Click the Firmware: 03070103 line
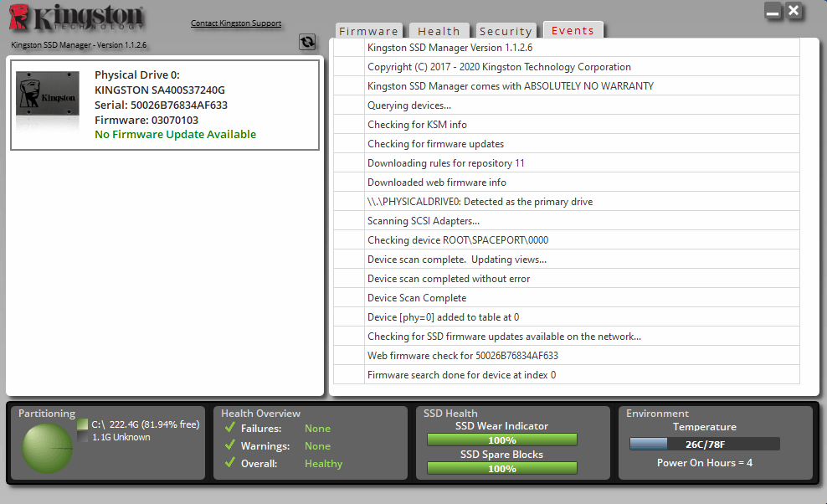This screenshot has width=827, height=504. coord(146,121)
